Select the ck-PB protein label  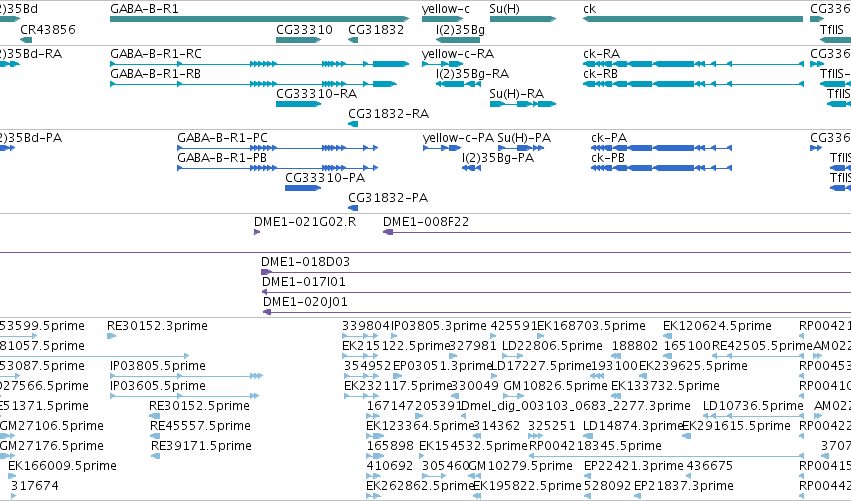608,158
